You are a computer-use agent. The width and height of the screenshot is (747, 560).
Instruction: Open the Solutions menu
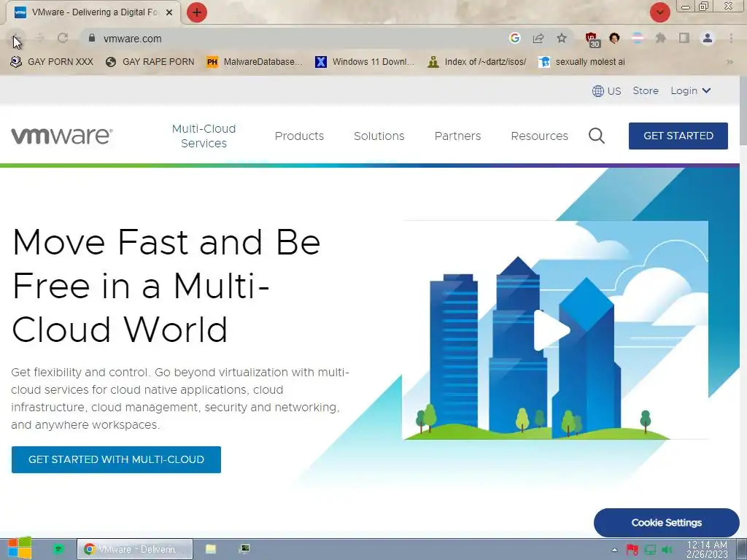click(x=379, y=136)
